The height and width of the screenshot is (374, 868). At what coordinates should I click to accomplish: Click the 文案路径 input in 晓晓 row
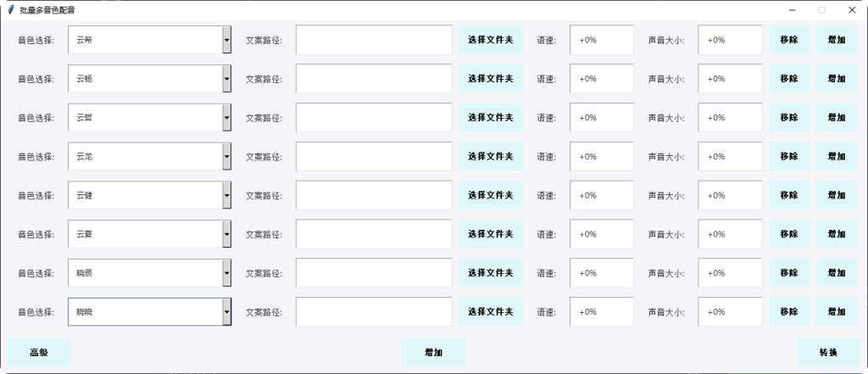(x=374, y=312)
